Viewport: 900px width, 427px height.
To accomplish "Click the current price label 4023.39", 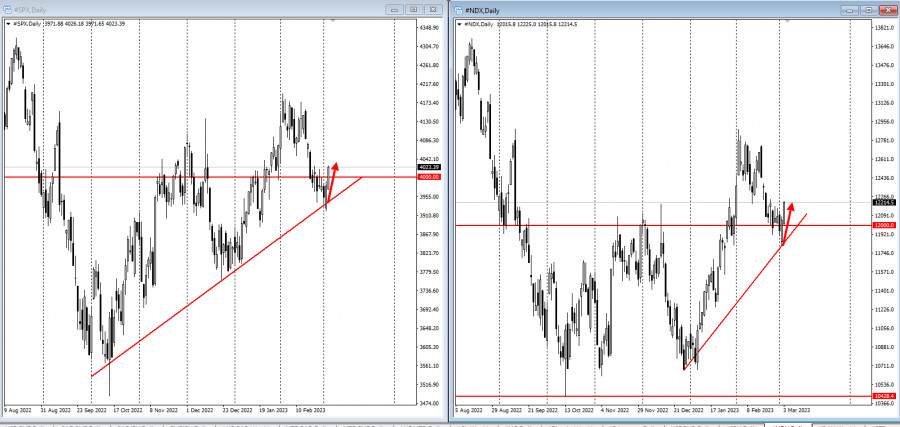I will (x=430, y=167).
